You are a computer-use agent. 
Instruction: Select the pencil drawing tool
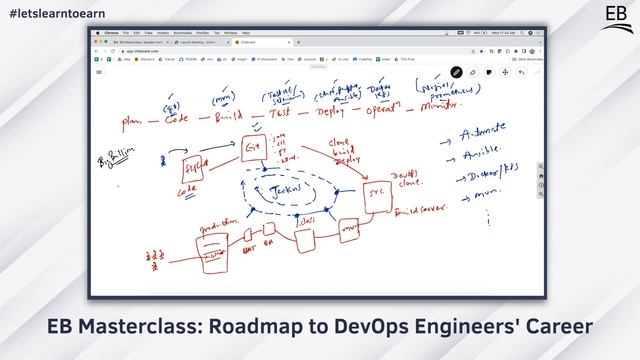456,73
